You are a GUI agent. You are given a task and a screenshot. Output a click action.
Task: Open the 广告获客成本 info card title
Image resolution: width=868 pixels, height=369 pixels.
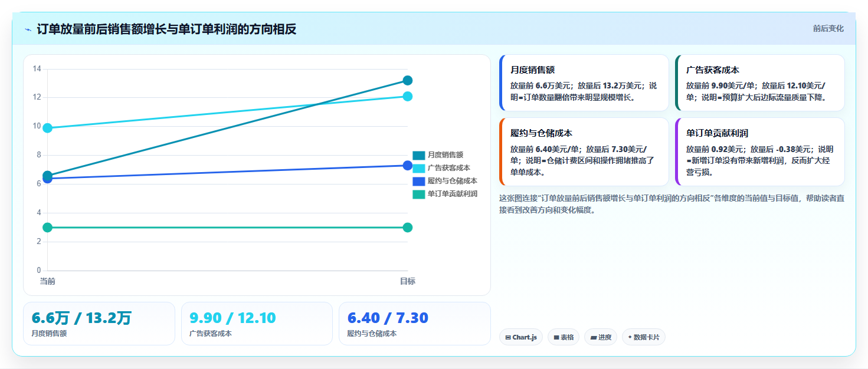click(x=713, y=70)
